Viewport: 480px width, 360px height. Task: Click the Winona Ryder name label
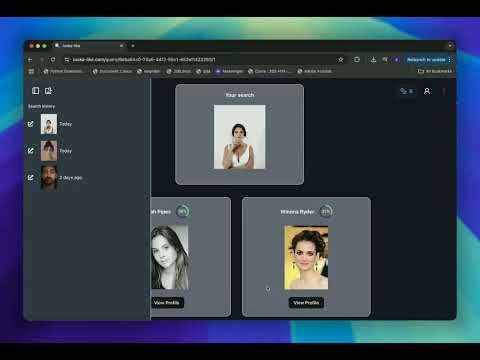point(297,212)
